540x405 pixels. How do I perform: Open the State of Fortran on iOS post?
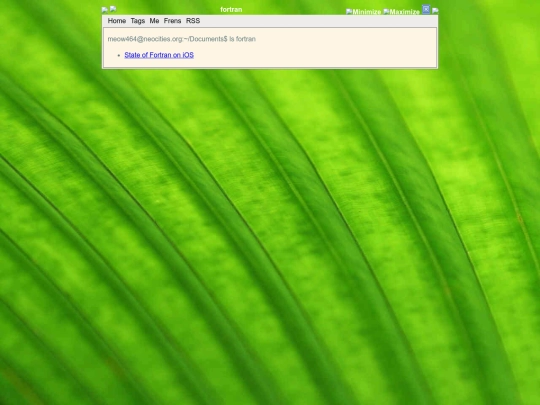(159, 55)
